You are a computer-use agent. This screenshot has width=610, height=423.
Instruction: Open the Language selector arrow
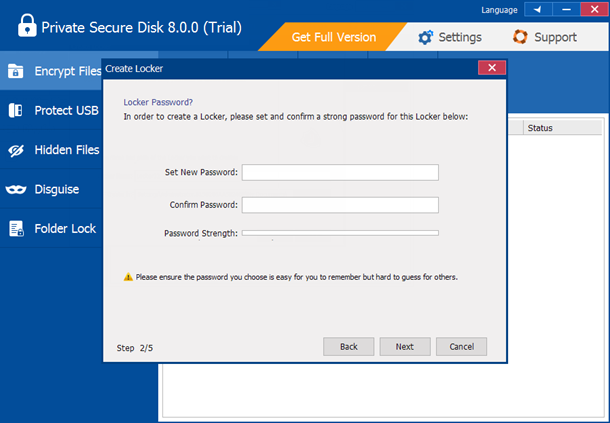tap(538, 10)
